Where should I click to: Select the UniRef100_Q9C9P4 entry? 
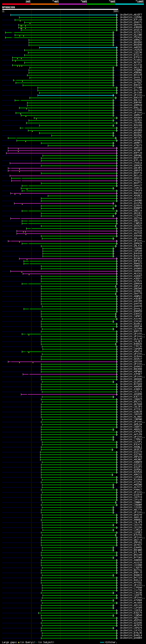(131, 168)
